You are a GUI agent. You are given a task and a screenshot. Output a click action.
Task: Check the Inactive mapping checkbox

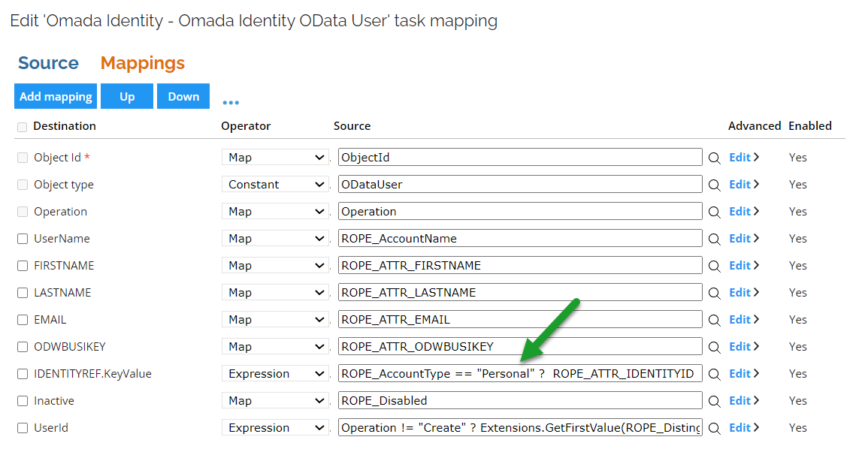click(x=22, y=401)
